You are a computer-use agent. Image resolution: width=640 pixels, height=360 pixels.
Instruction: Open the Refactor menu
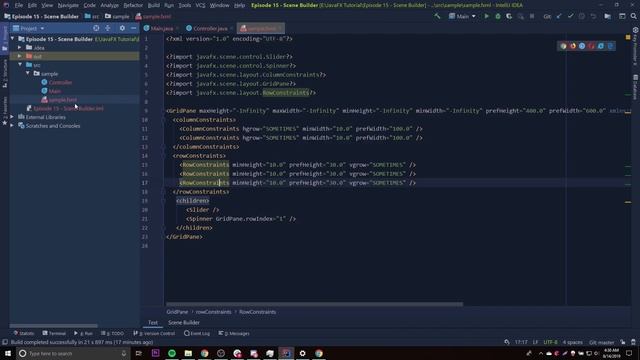(x=133, y=5)
